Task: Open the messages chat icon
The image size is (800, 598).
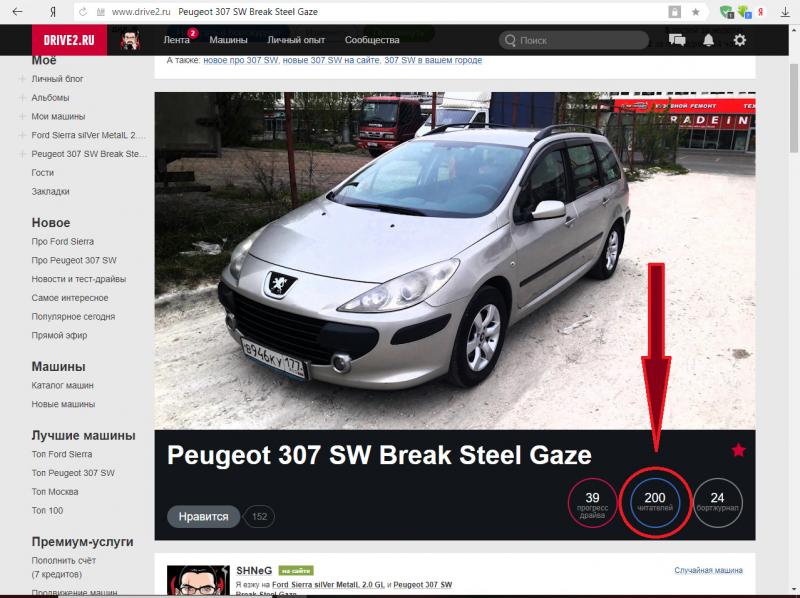Action: point(677,40)
